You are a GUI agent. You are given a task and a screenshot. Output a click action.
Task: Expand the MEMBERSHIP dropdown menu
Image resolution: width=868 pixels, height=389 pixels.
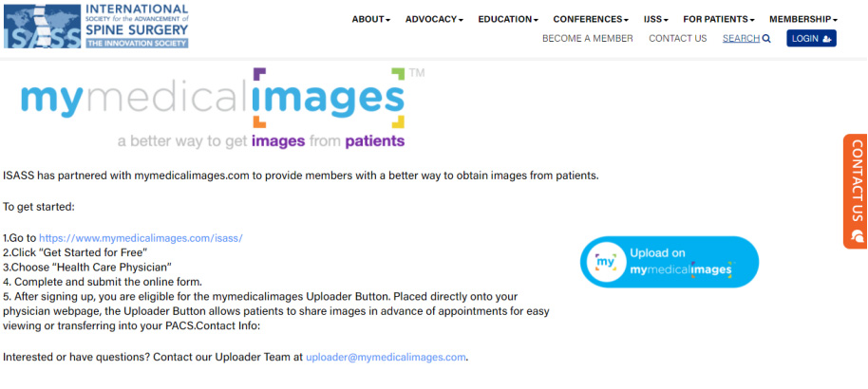coord(803,19)
